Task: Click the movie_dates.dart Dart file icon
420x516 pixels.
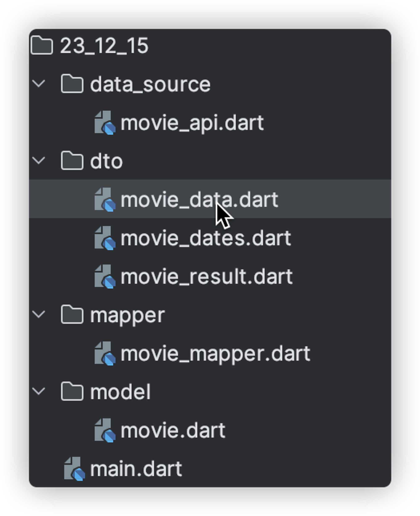Action: 105,238
